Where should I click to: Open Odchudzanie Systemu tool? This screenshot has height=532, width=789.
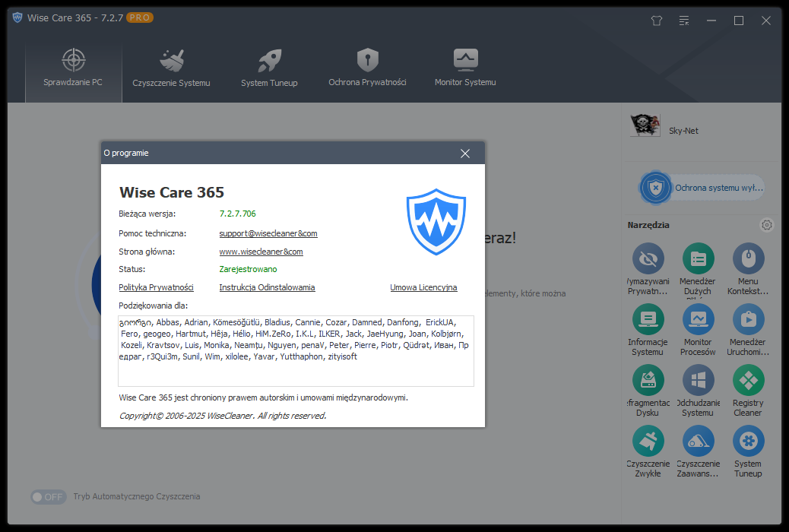698,391
